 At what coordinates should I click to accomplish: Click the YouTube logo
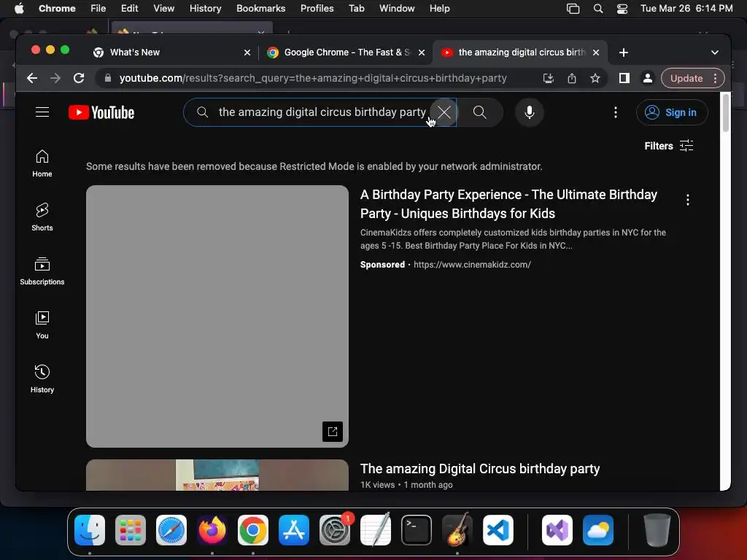coord(101,112)
